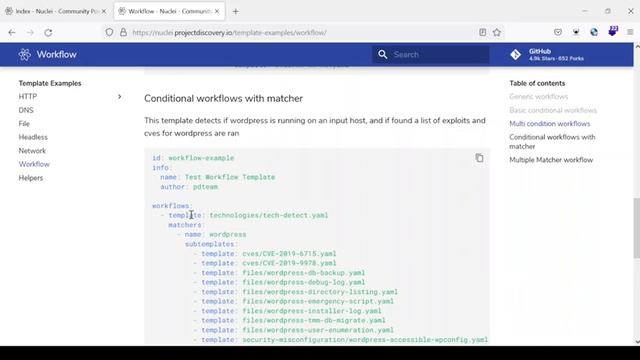Screen dimensions: 640x360
Task: Open Helpers in the sidebar
Action: point(31,178)
